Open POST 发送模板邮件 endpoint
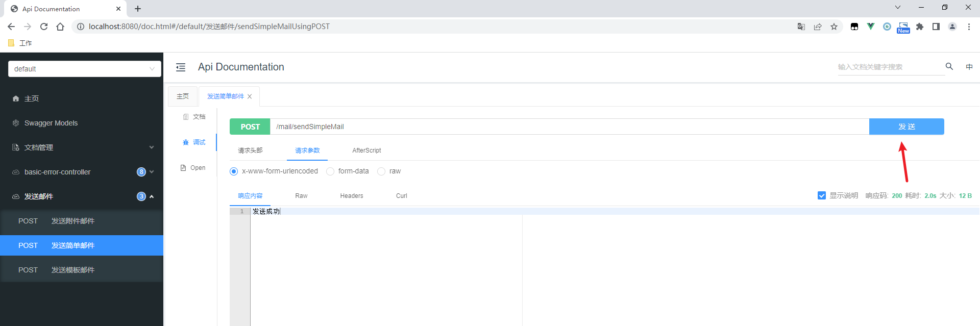The height and width of the screenshot is (326, 980). (82, 270)
